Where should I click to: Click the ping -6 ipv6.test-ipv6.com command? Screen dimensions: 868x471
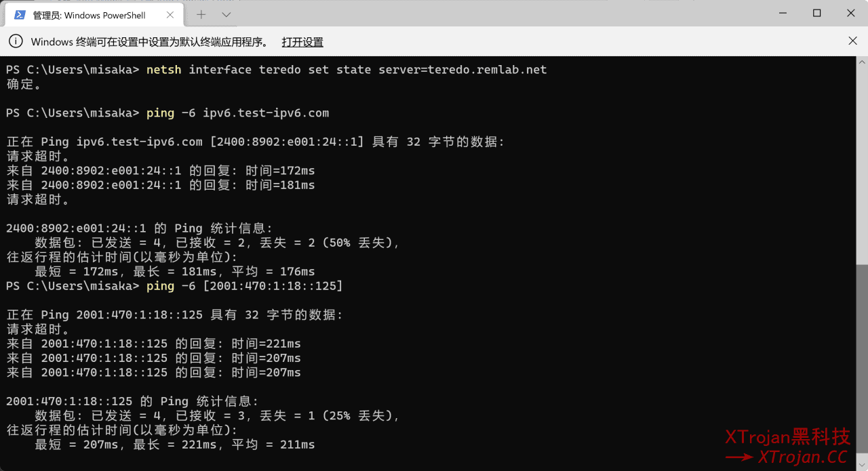click(237, 112)
